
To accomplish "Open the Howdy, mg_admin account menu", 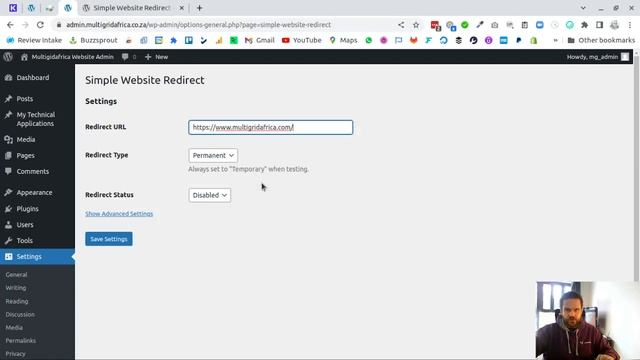I will 598,57.
